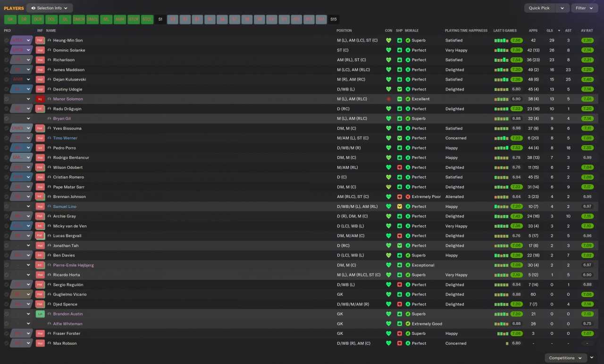This screenshot has height=364, width=604.
Task: Click the Int badge next to Ben Davies
Action: click(x=40, y=256)
